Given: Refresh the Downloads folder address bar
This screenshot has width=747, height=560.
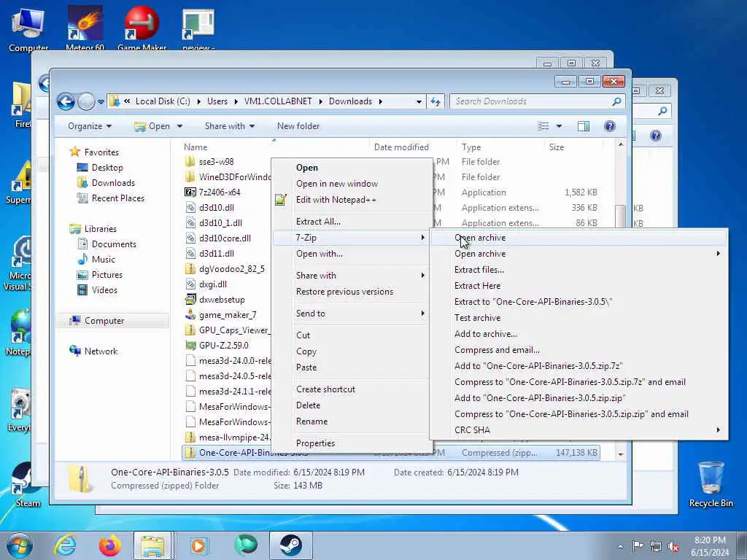Looking at the screenshot, I should coord(436,101).
